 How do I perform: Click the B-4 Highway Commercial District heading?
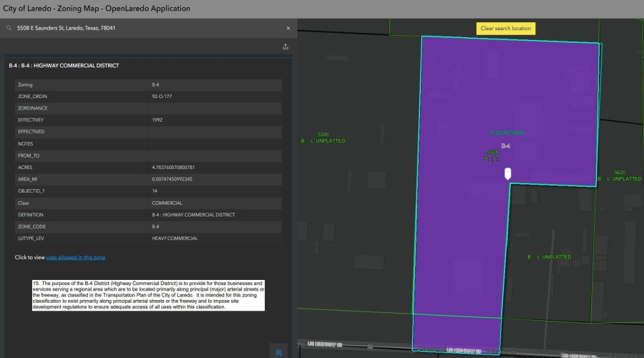64,65
